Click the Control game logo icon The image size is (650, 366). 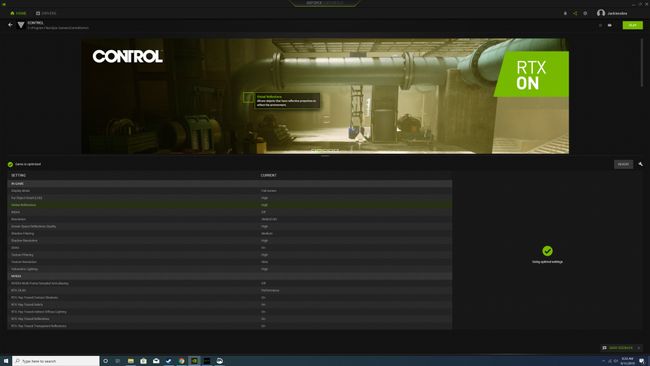[21, 25]
